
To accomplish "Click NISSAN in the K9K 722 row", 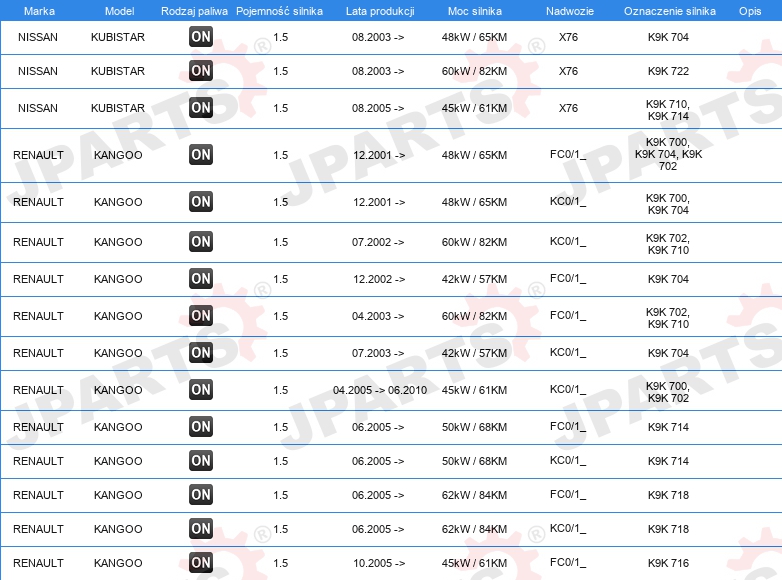I will tap(38, 71).
